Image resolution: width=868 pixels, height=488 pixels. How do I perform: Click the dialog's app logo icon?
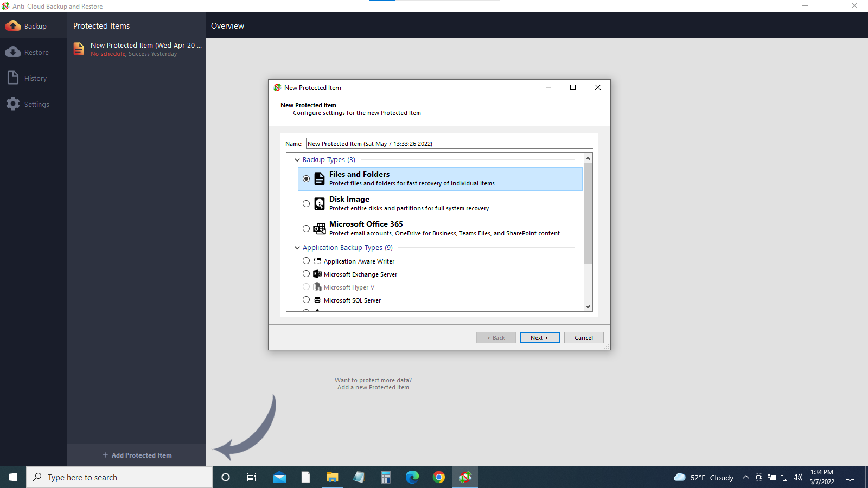point(277,87)
